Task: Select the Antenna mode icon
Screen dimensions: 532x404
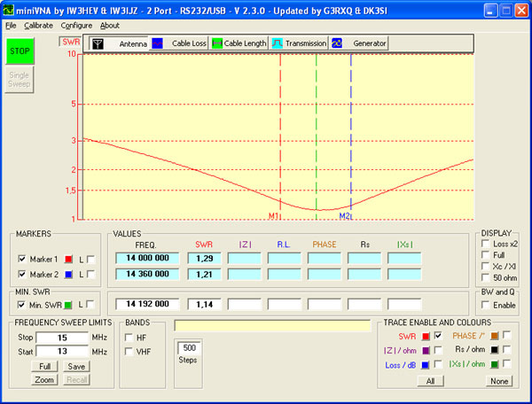Action: coord(99,43)
